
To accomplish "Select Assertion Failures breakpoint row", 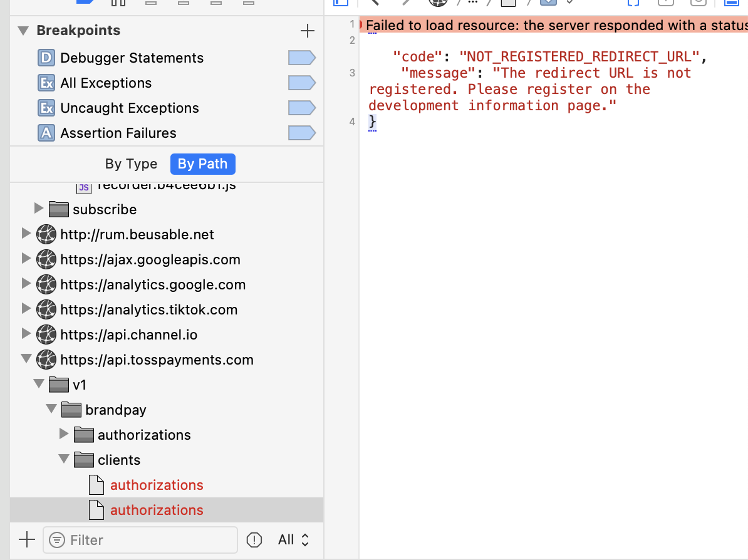I will point(167,133).
